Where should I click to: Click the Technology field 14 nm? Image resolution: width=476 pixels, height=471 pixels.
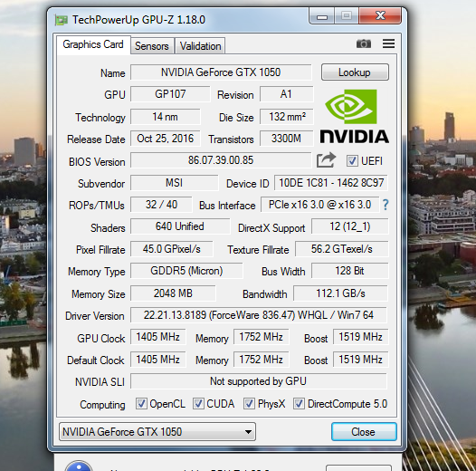166,117
